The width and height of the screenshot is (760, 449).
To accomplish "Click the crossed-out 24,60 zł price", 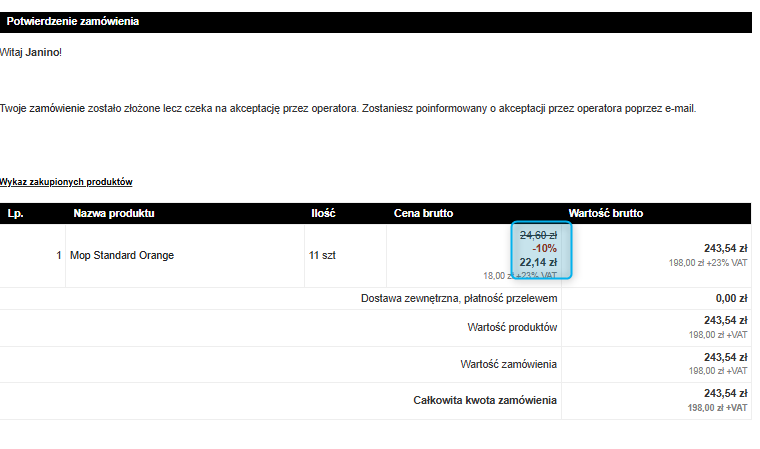I will point(538,235).
